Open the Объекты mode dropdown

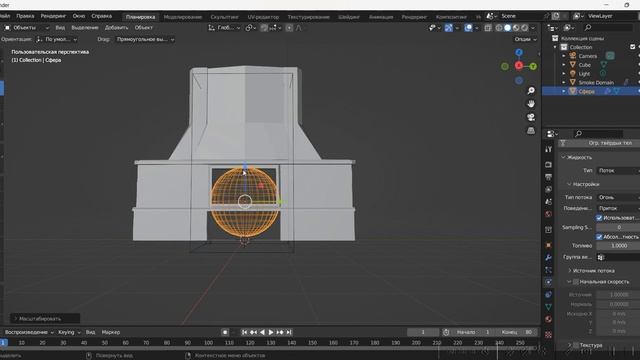click(x=27, y=28)
